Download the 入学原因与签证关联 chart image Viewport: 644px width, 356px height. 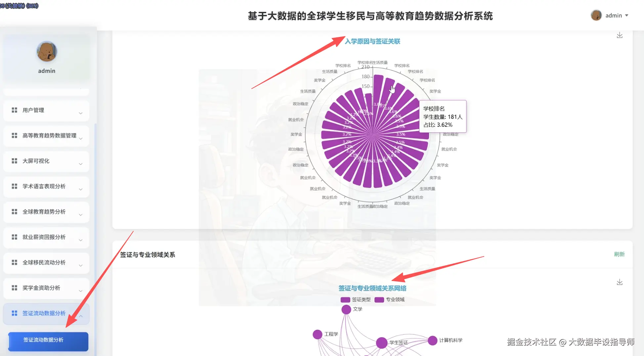620,35
